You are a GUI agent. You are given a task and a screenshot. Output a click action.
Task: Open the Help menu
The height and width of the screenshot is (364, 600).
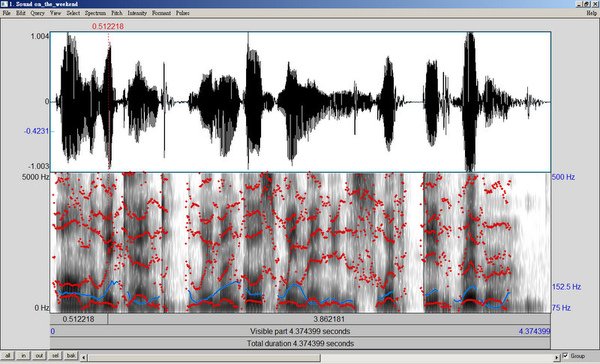(x=592, y=13)
